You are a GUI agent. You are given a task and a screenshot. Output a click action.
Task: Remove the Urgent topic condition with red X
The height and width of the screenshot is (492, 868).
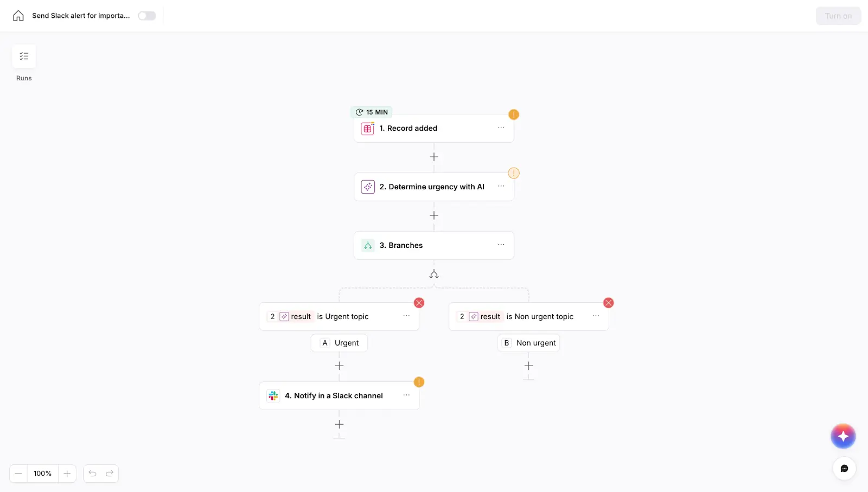coord(419,303)
